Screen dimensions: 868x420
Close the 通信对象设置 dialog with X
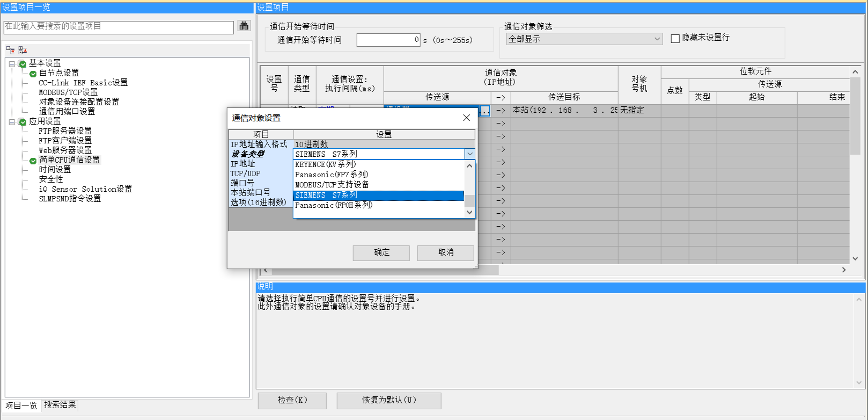[x=466, y=118]
